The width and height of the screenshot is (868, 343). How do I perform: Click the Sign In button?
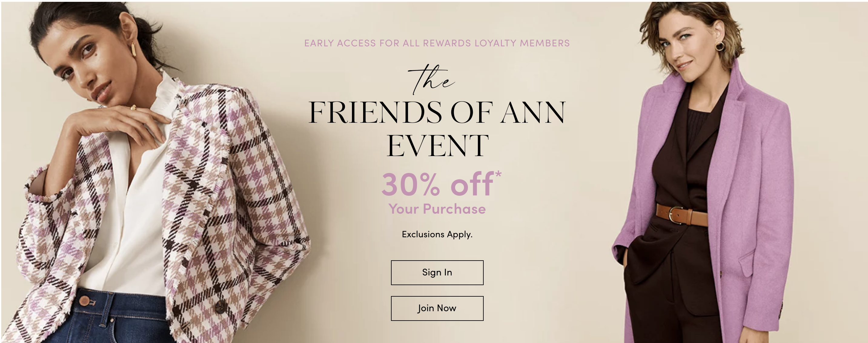click(x=437, y=272)
